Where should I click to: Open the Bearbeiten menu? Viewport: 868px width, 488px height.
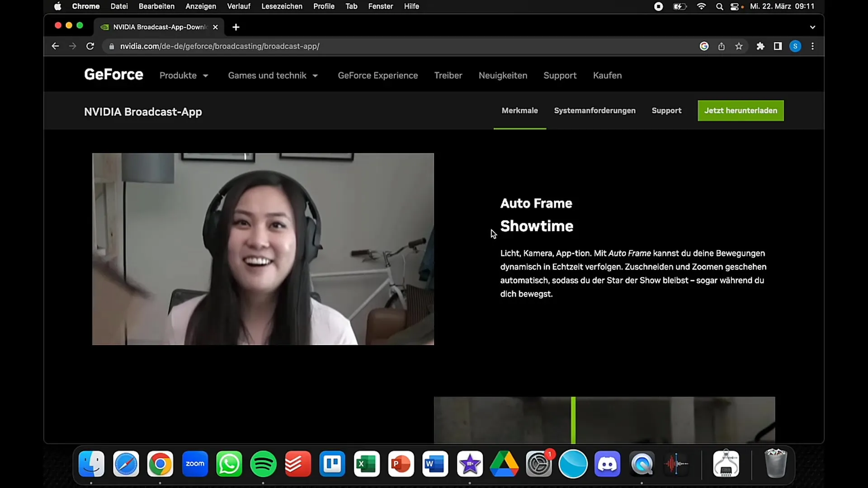coord(156,6)
